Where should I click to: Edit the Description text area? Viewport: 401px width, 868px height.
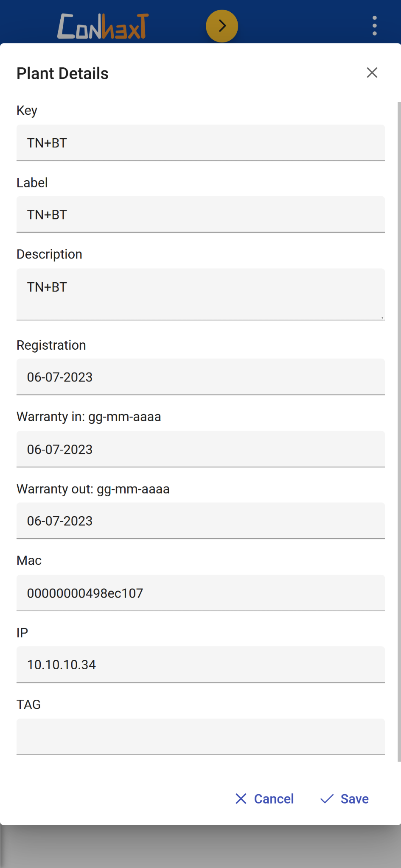coord(200,294)
